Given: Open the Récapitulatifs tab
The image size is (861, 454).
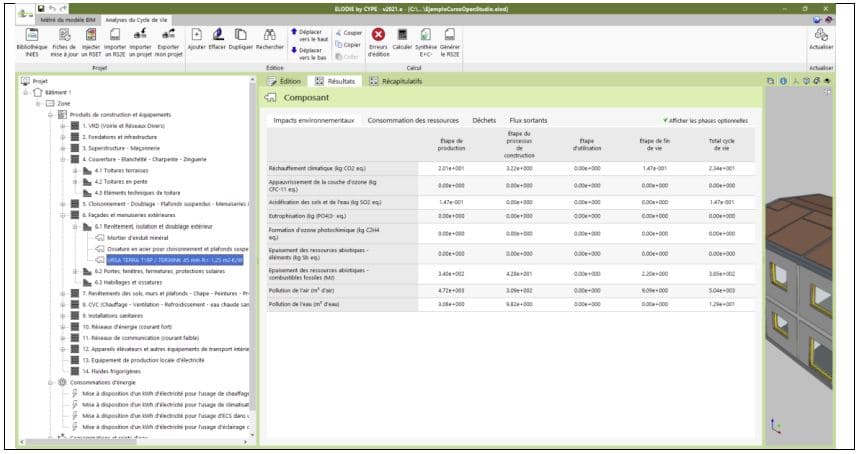Looking at the screenshot, I should (x=395, y=81).
